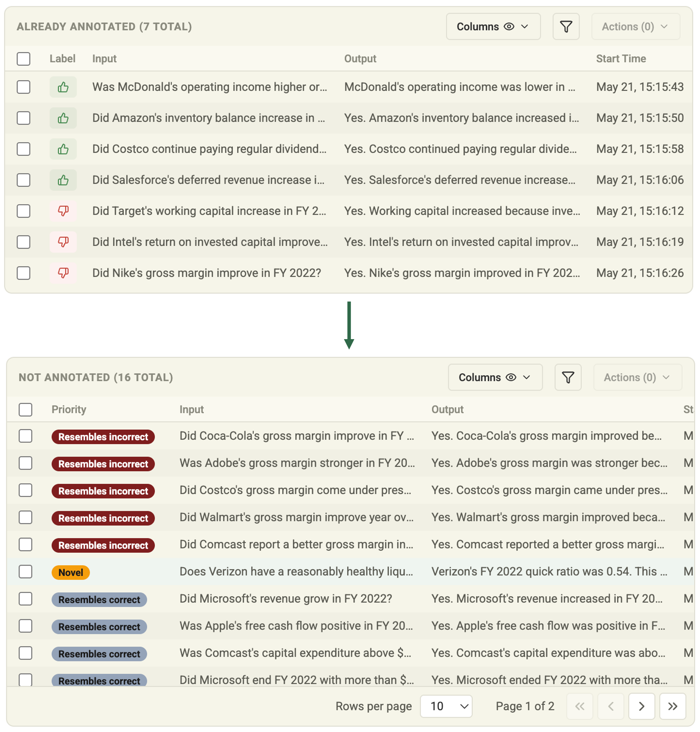Open filter in Not Annotated table

(x=568, y=377)
